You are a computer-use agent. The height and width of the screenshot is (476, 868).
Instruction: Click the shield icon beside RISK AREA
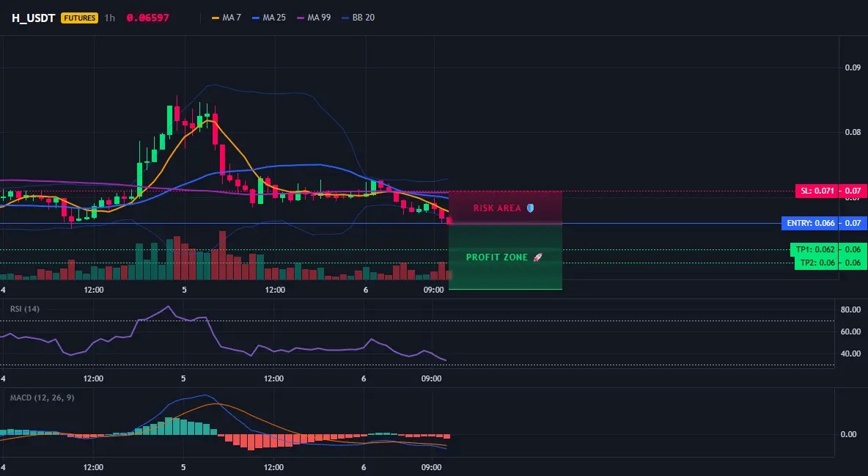(x=530, y=208)
